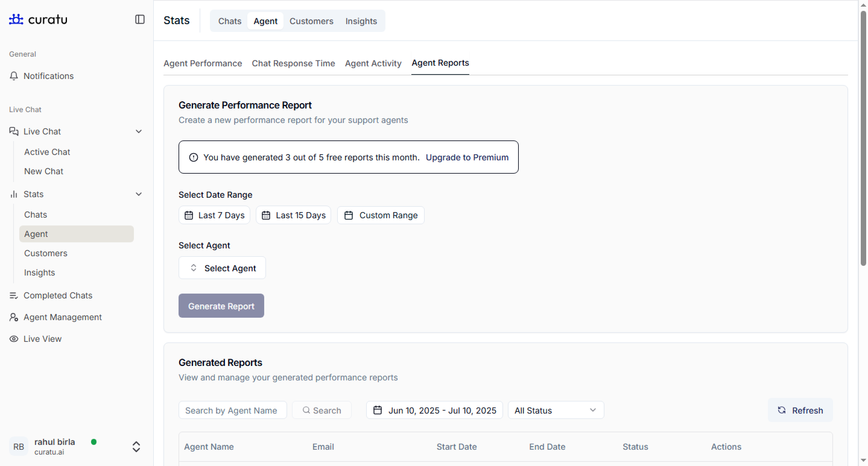
Task: Toggle the sidebar collapse panel icon
Action: (140, 19)
